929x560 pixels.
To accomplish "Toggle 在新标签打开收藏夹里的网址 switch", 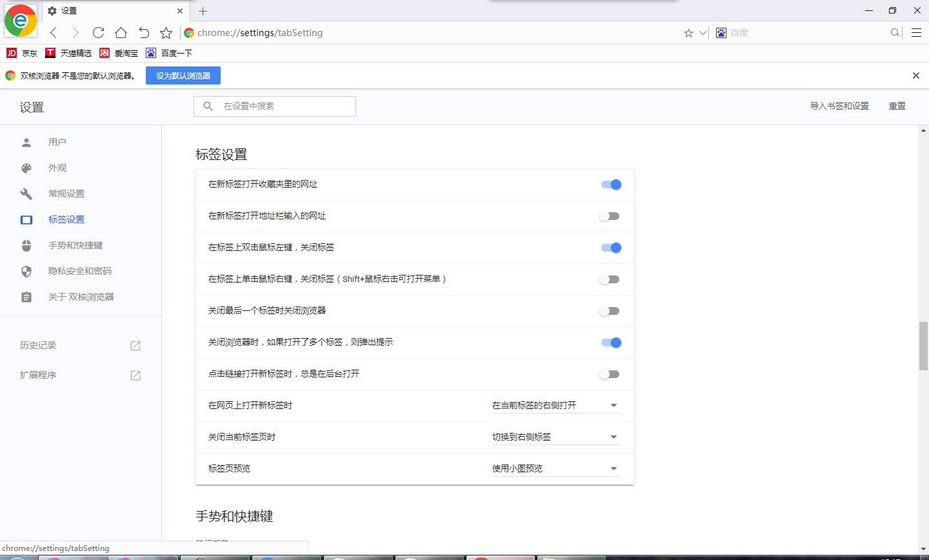I will (610, 185).
